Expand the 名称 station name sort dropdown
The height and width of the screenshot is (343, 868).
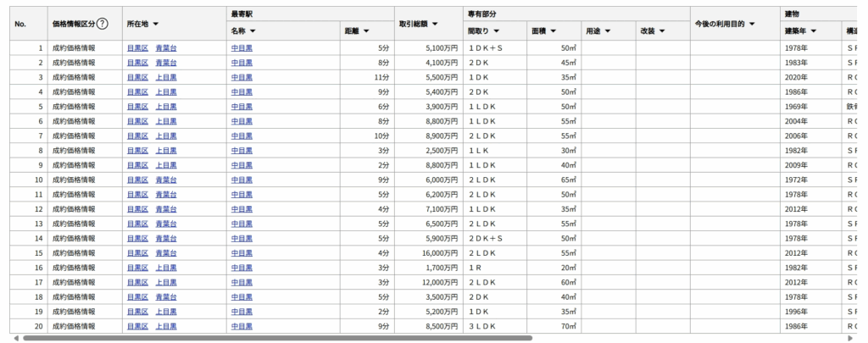[253, 31]
